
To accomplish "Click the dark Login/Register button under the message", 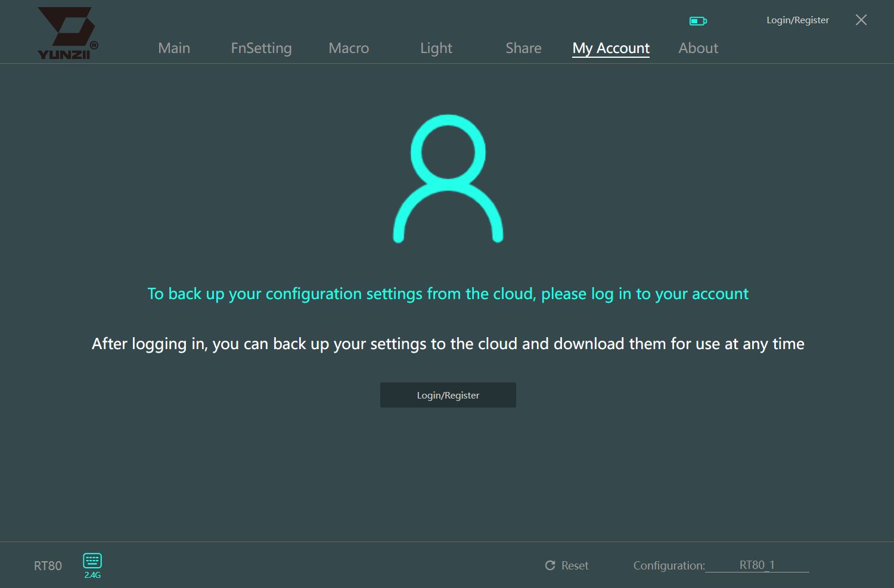I will click(x=448, y=395).
